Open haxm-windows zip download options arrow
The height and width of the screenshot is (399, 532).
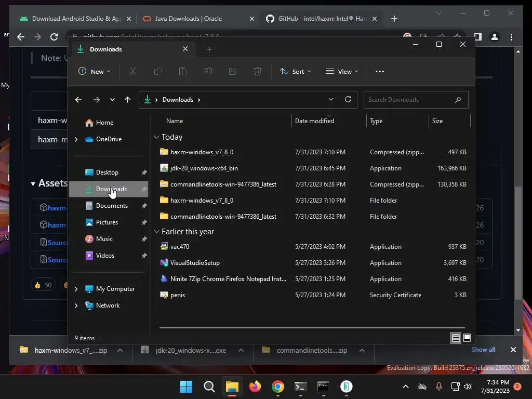(x=120, y=351)
